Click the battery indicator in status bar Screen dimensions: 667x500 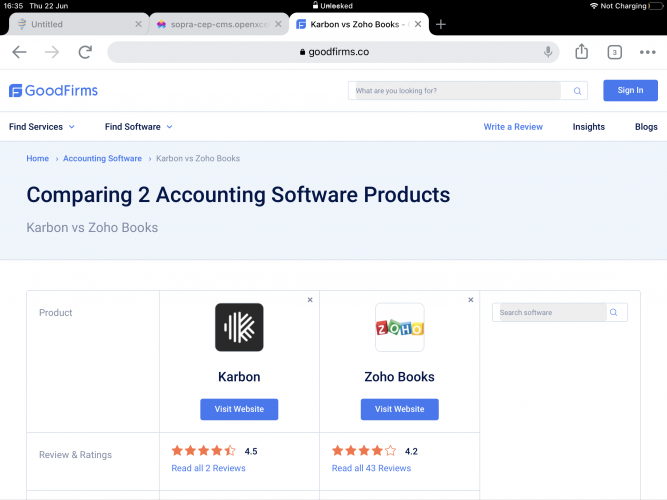657,6
